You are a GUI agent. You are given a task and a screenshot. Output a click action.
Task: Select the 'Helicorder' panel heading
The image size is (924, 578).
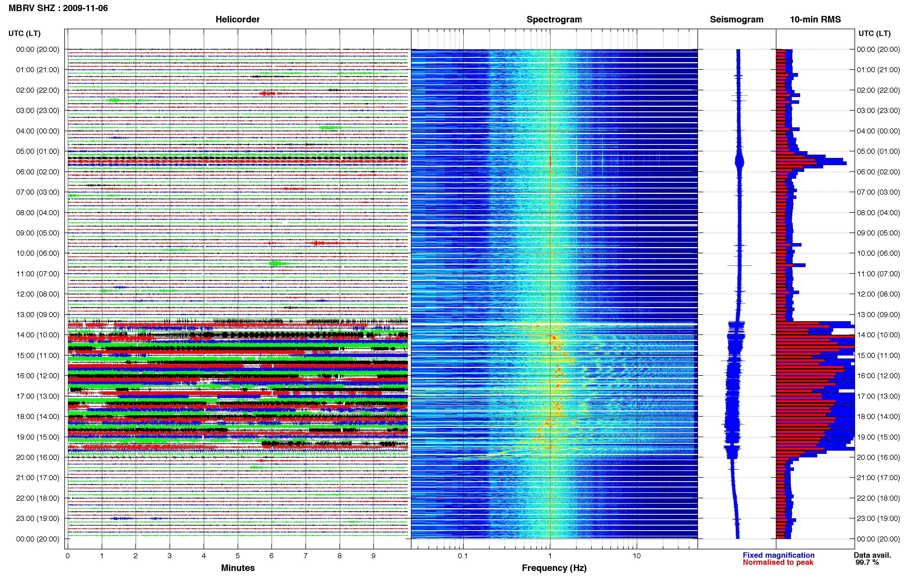pos(237,19)
